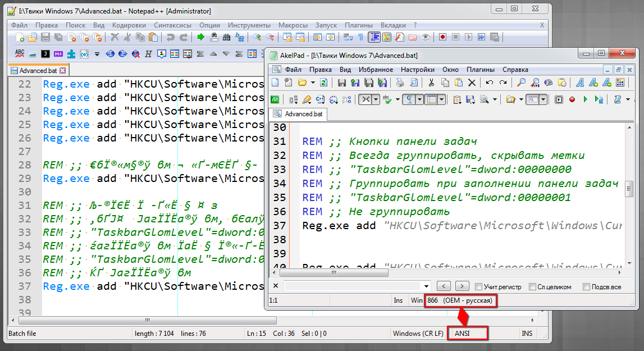Click 866 (OEM - русская) codepage in AkelPad

(x=460, y=300)
